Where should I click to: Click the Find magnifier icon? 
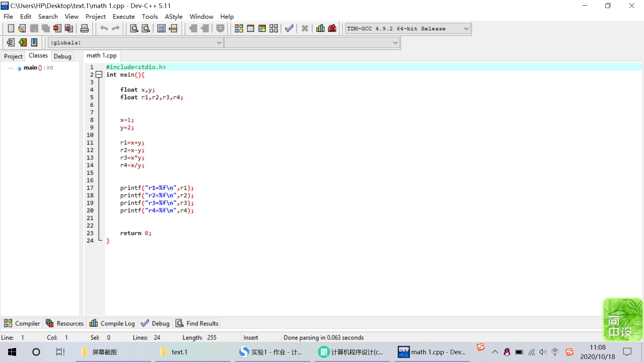(x=134, y=28)
